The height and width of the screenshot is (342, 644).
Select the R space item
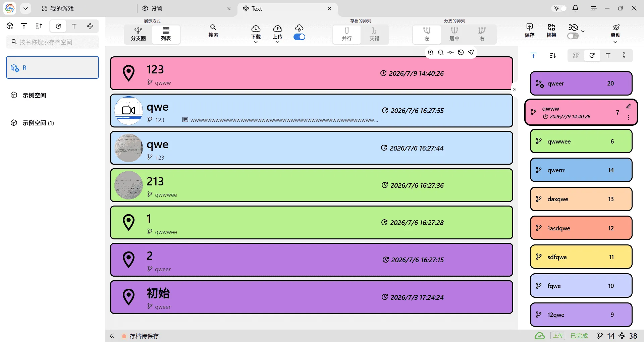(52, 67)
